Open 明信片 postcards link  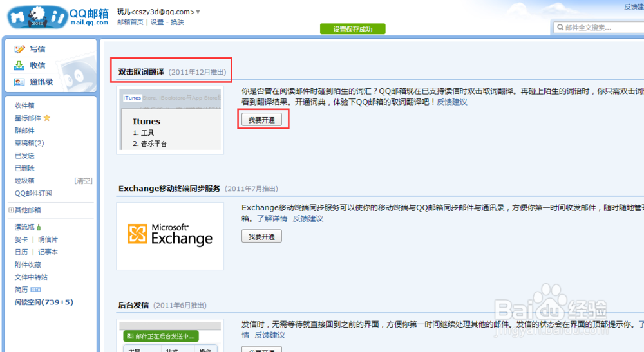pos(48,239)
